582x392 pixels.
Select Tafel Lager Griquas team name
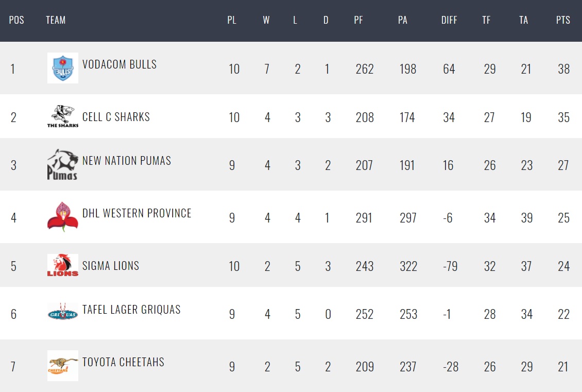click(x=131, y=310)
